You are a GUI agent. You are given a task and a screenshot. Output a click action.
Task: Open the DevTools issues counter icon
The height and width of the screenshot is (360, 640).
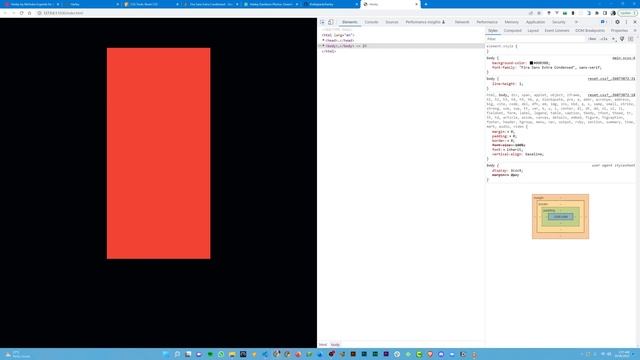[x=604, y=22]
